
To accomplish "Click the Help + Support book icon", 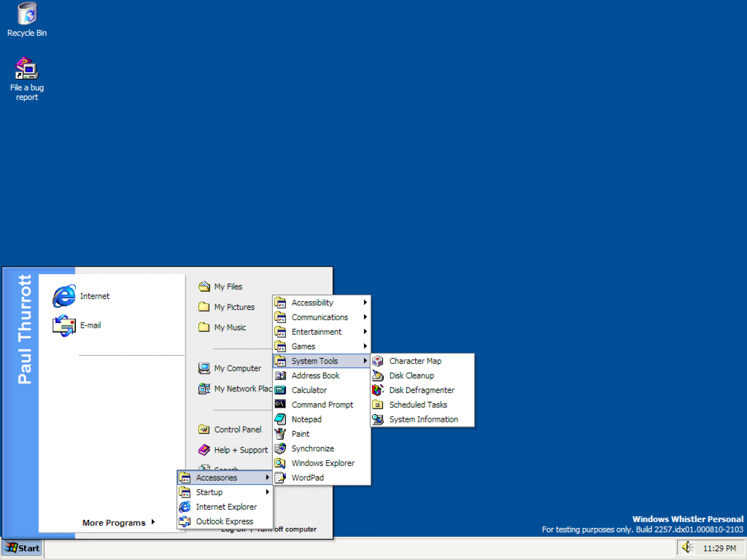I will tap(204, 450).
